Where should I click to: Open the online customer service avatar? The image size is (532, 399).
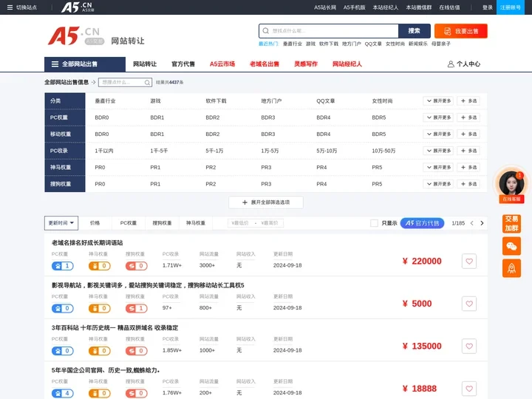(511, 185)
